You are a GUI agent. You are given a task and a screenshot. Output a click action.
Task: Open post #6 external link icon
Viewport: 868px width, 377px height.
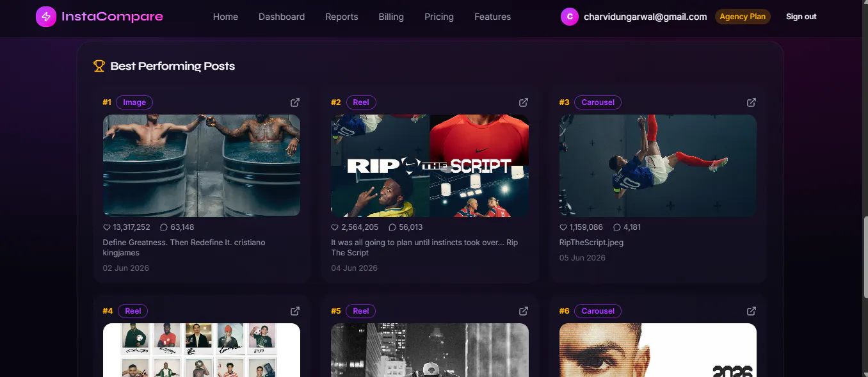(751, 311)
